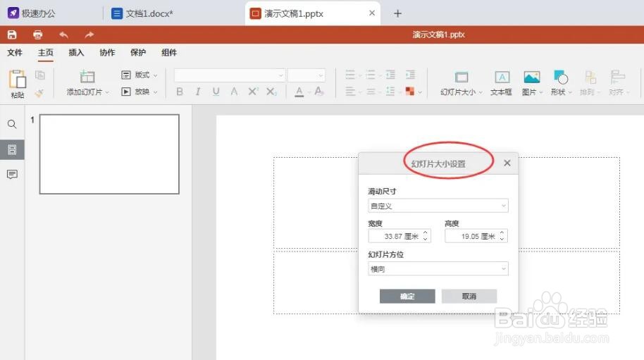This screenshot has height=360, width=644.
Task: Click the line spacing icon
Action: [390, 91]
